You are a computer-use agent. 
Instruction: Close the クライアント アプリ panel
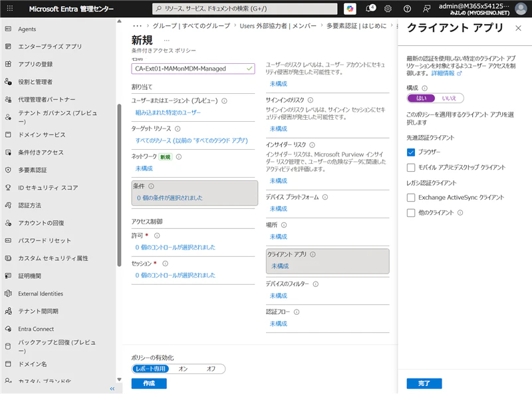click(518, 28)
